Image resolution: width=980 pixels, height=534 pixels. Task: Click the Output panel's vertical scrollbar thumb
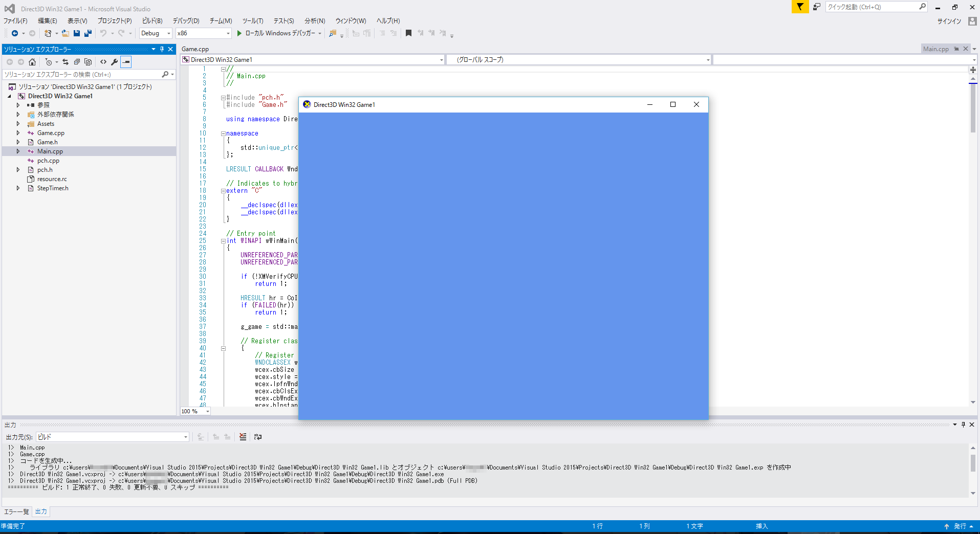(973, 463)
